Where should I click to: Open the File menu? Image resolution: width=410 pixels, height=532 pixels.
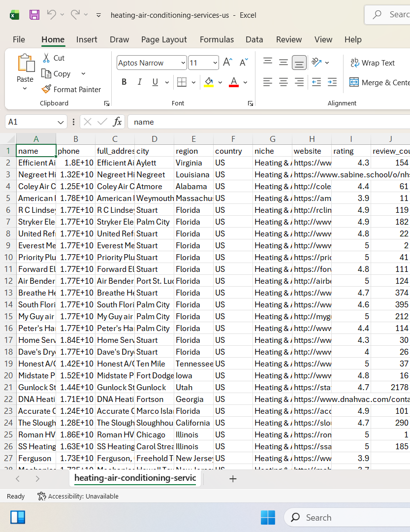coord(19,40)
